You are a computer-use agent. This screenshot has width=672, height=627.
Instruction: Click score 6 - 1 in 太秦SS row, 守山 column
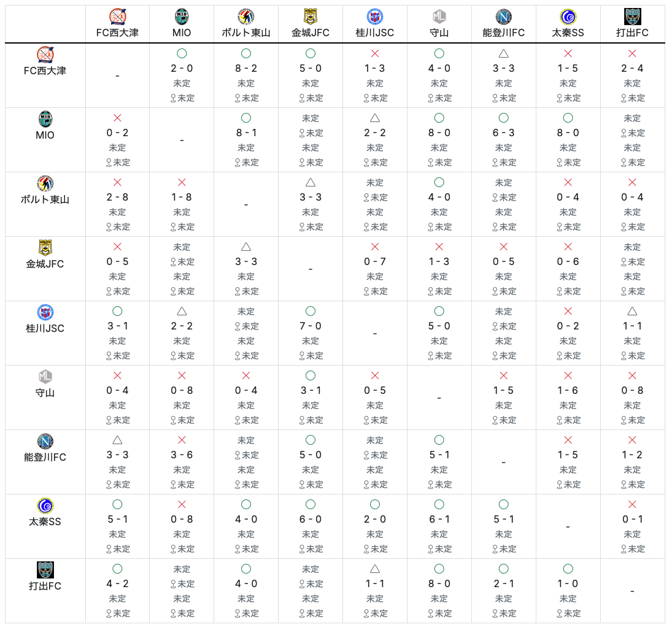(439, 520)
